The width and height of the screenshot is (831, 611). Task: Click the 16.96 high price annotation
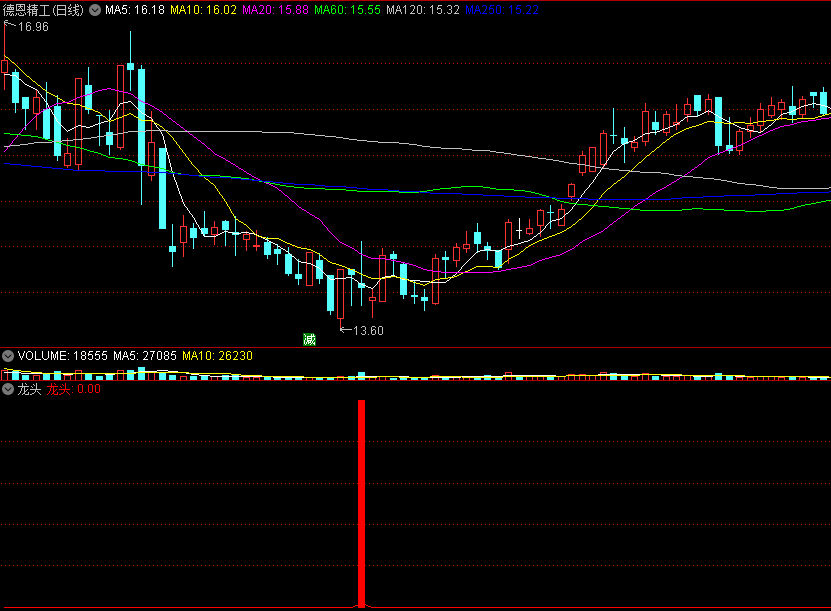click(33, 26)
